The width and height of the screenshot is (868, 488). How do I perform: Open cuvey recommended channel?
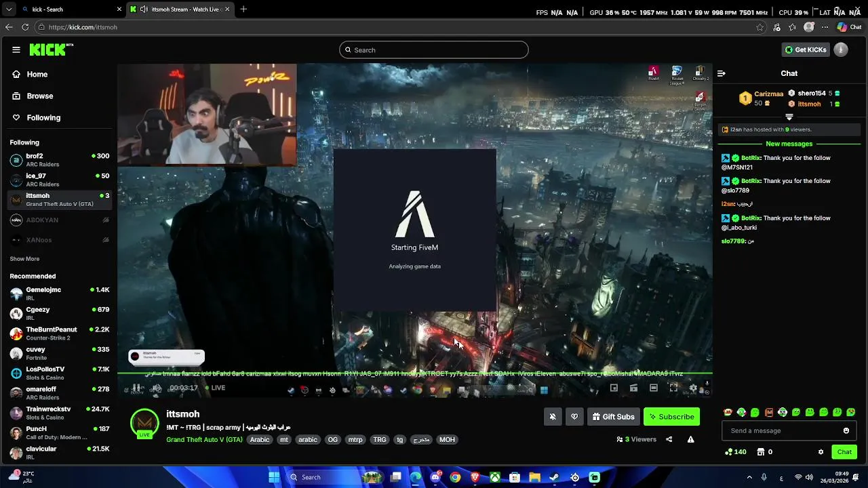click(60, 353)
